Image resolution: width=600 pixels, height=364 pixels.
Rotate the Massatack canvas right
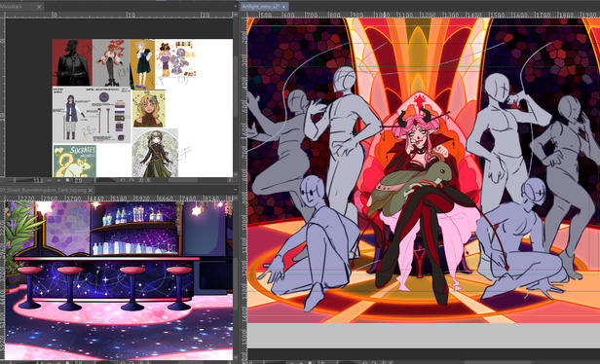click(x=131, y=180)
